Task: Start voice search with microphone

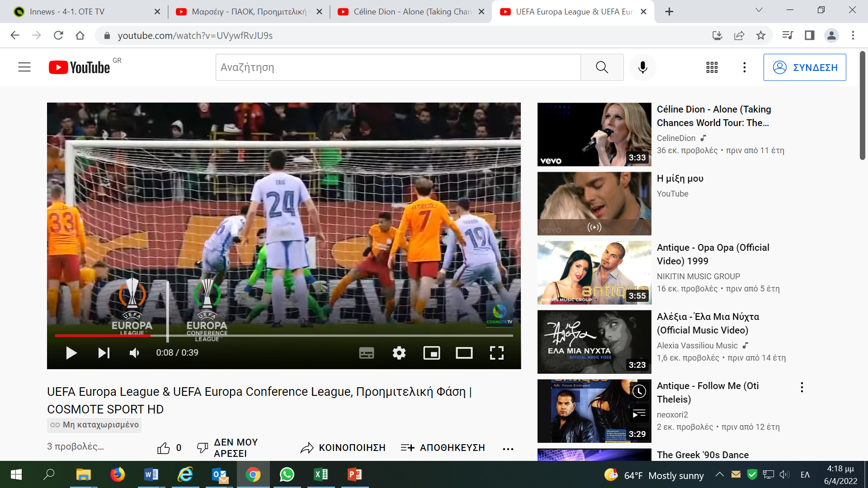Action: [x=642, y=67]
